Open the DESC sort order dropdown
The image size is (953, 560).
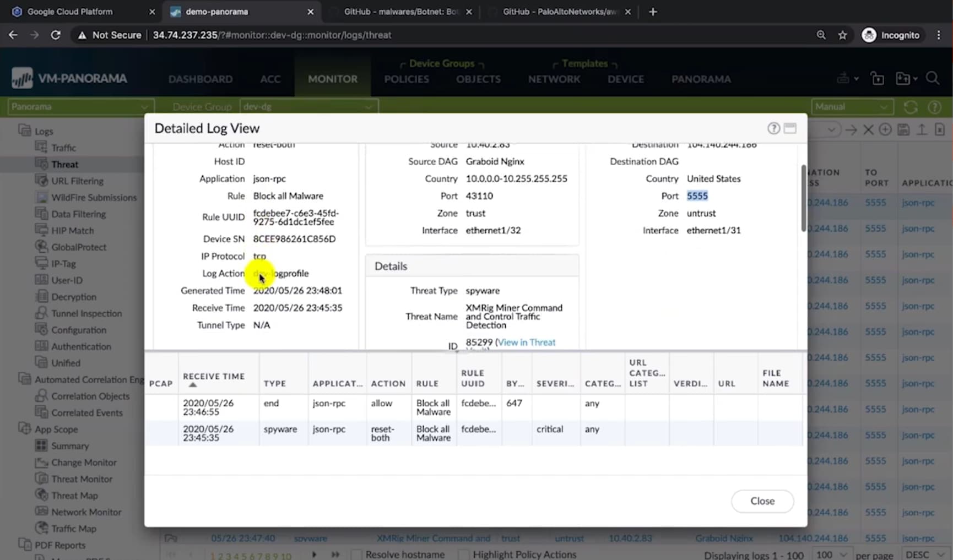click(924, 554)
